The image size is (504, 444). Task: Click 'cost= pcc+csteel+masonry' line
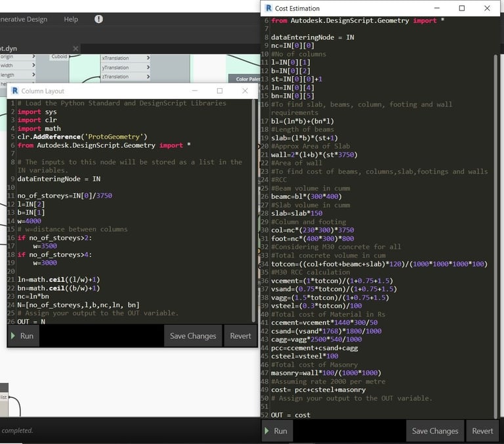pyautogui.click(x=318, y=390)
